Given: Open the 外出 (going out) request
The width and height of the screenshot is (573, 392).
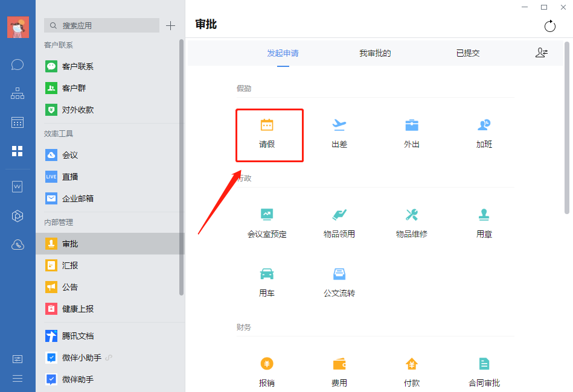Looking at the screenshot, I should click(x=411, y=134).
